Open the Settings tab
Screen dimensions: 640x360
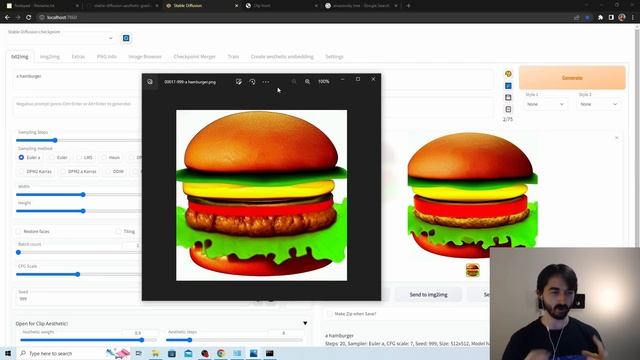click(334, 57)
